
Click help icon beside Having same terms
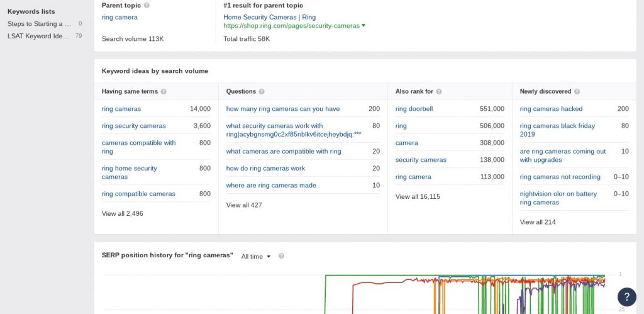click(x=164, y=92)
